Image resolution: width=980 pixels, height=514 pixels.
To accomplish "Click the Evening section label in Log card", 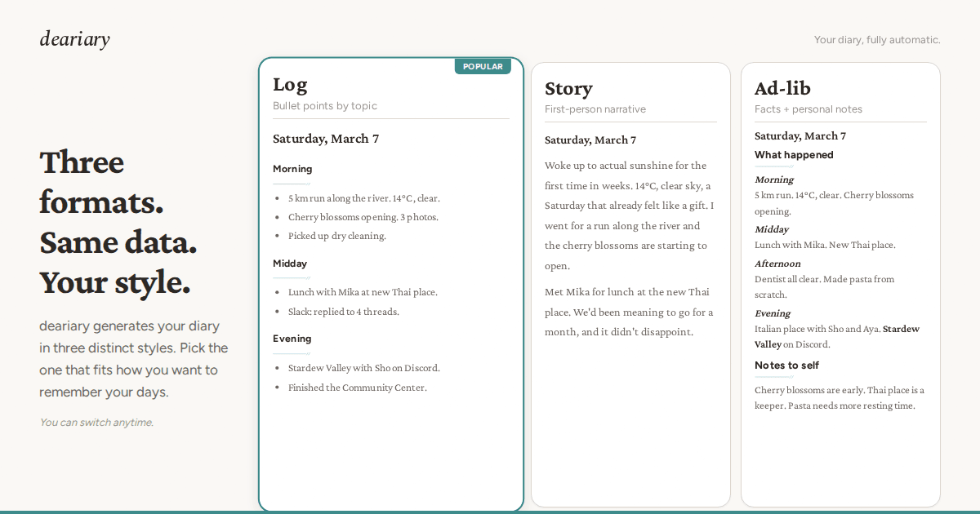I will point(292,339).
